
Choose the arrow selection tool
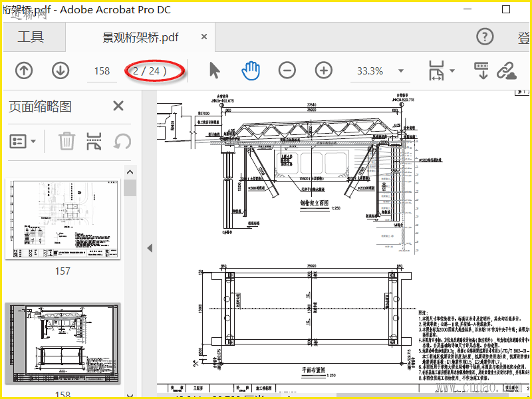point(214,70)
